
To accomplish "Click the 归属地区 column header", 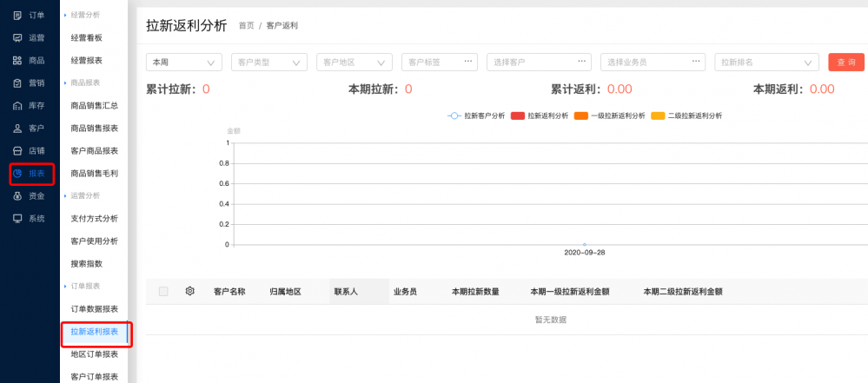I will coord(285,292).
